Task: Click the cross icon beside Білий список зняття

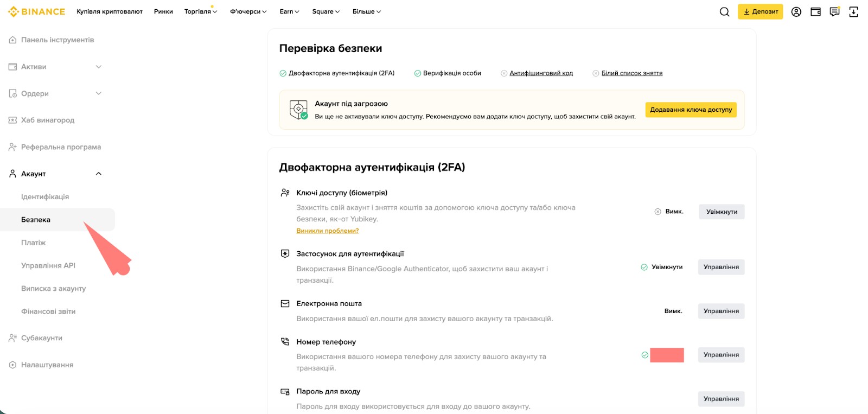Action: point(596,73)
